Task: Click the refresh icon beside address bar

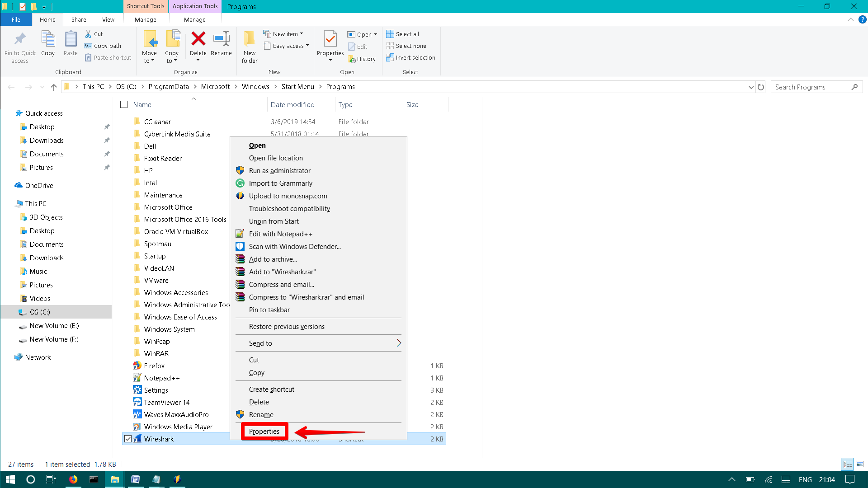Action: tap(761, 87)
